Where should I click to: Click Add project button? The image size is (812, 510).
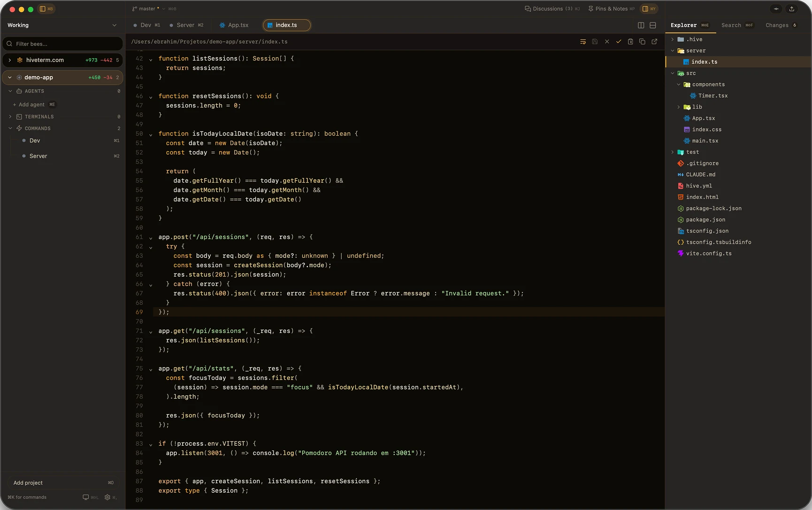pos(63,483)
